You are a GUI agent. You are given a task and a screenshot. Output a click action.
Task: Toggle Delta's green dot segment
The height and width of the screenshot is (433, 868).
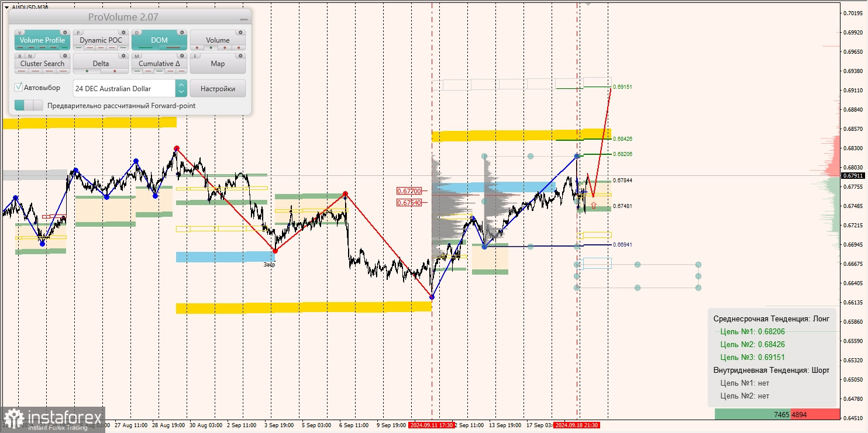87,71
